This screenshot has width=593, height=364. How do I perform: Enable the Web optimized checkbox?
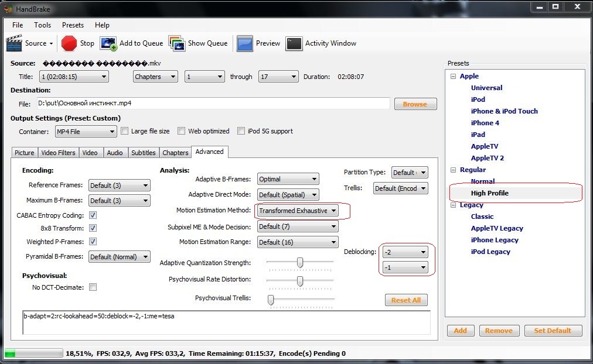tap(182, 131)
